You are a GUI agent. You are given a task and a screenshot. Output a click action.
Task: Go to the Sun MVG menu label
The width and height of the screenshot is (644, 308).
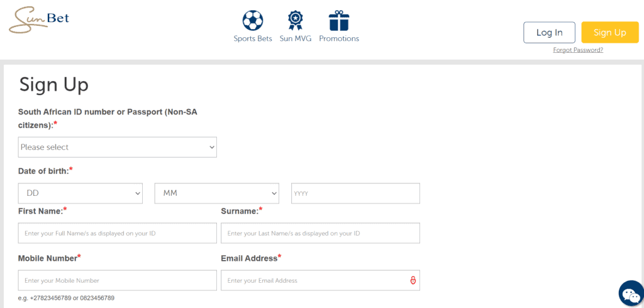pos(296,38)
